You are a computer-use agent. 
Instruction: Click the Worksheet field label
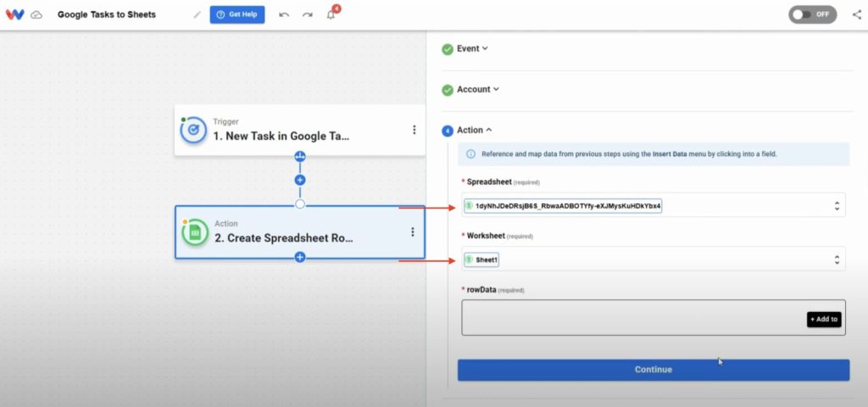pos(486,236)
